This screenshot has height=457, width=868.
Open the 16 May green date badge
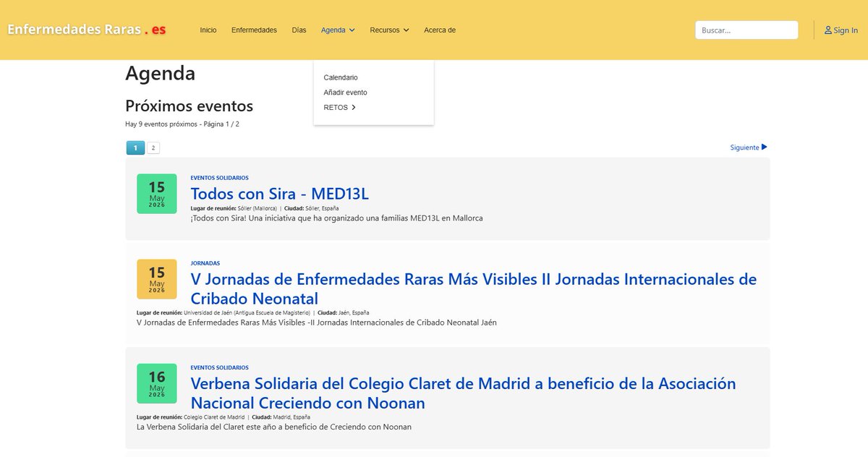[157, 383]
